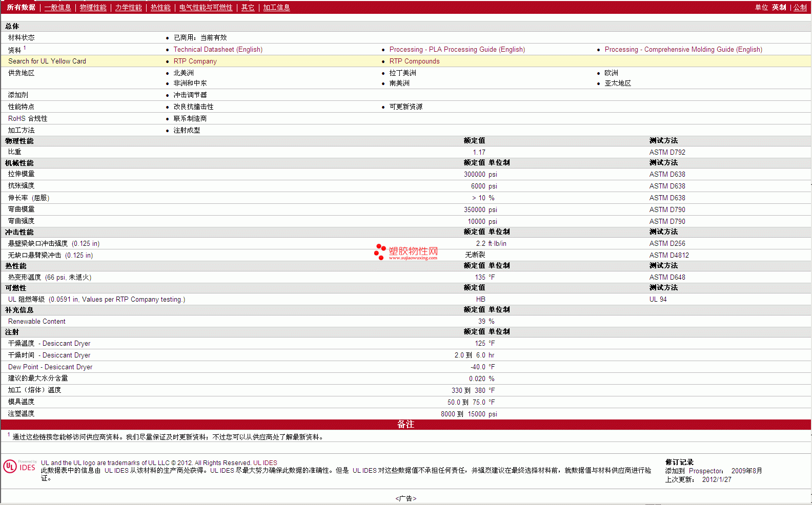Go to the 热性能 tab
The height and width of the screenshot is (505, 812).
[x=160, y=8]
